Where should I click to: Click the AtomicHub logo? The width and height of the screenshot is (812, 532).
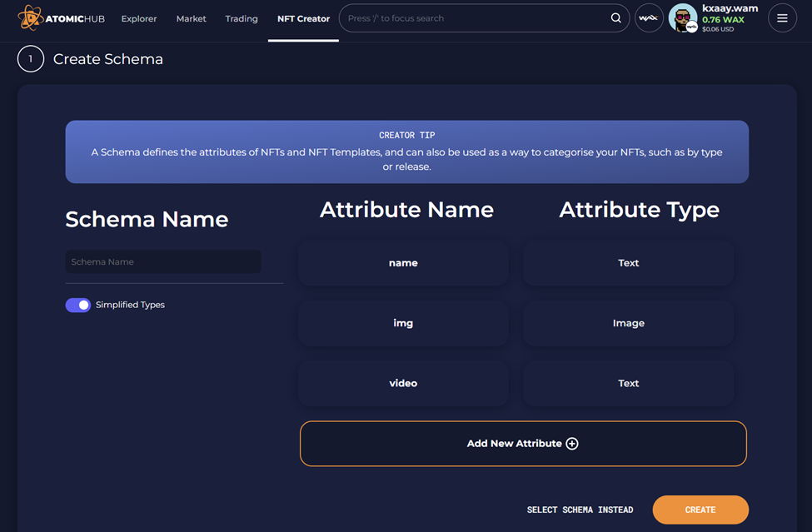point(60,17)
